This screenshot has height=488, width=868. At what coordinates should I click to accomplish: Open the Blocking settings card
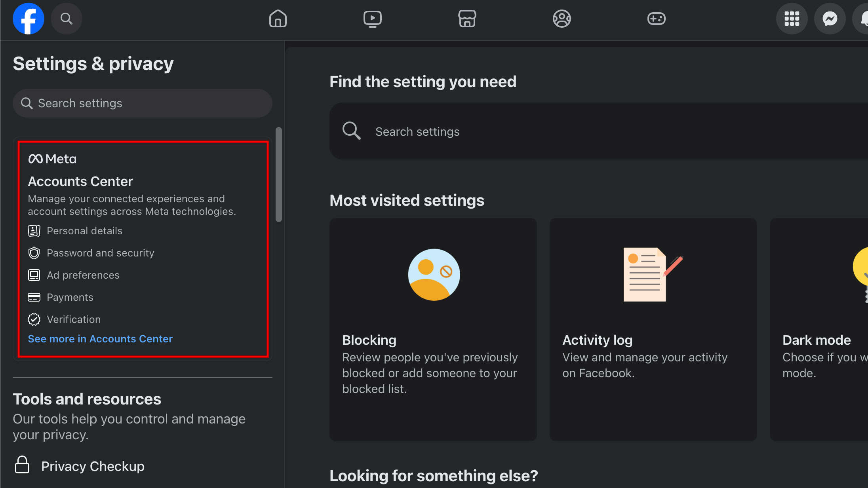coord(433,329)
